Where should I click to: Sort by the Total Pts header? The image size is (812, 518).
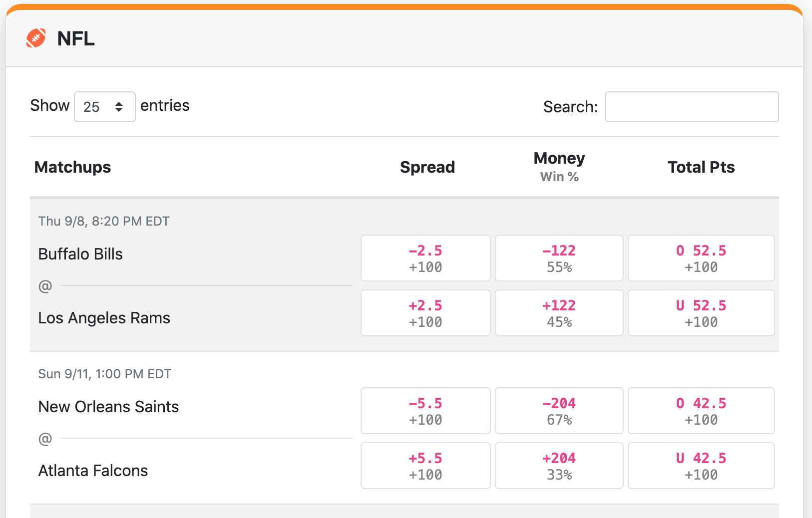pyautogui.click(x=701, y=167)
